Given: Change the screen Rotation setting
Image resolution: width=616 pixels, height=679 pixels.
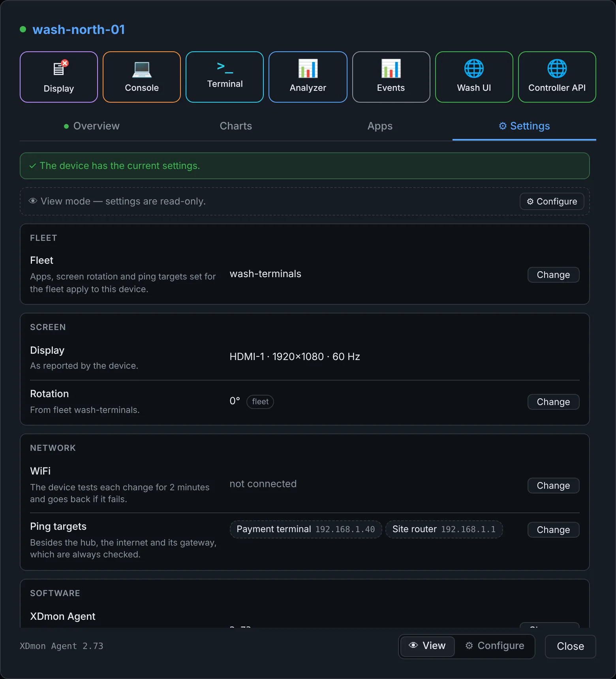Looking at the screenshot, I should pos(553,402).
